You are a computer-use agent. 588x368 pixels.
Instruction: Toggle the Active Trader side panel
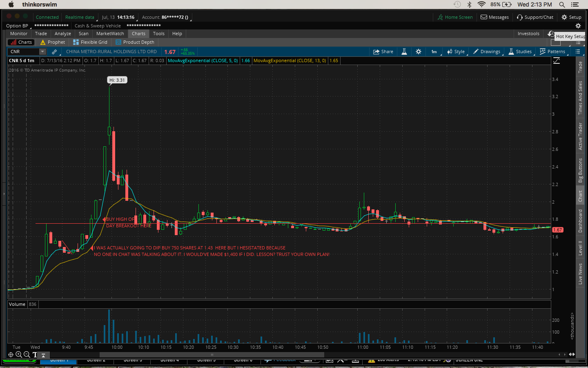tap(580, 136)
